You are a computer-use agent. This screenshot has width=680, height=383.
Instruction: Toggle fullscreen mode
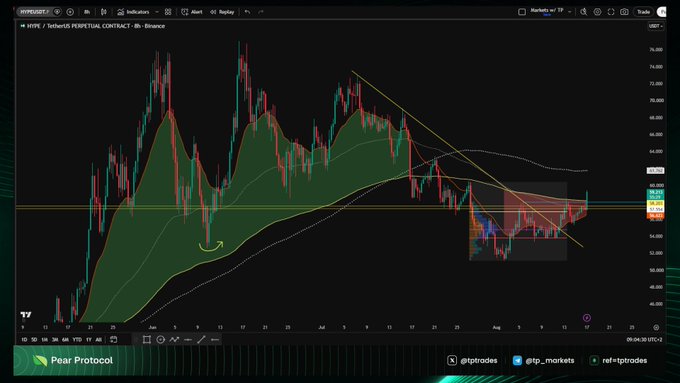pos(611,12)
